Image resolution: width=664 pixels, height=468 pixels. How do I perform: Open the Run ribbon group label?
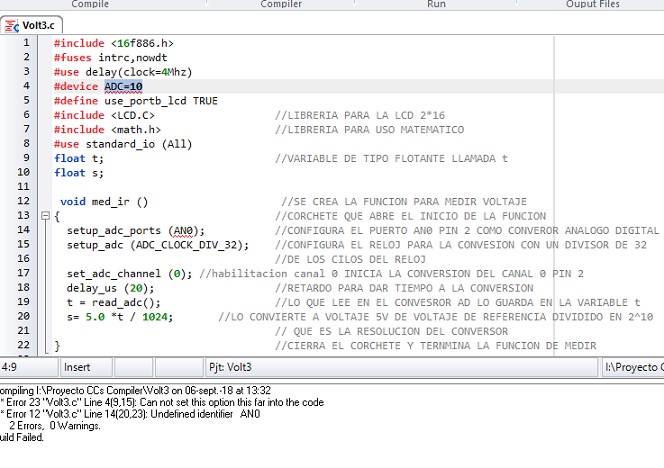pos(436,4)
